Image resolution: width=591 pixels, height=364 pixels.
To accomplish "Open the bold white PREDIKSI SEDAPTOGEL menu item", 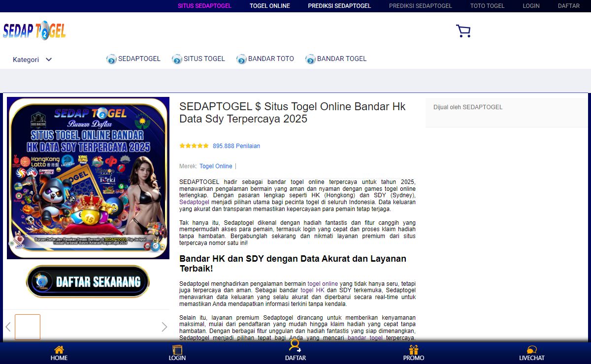I will pos(339,6).
